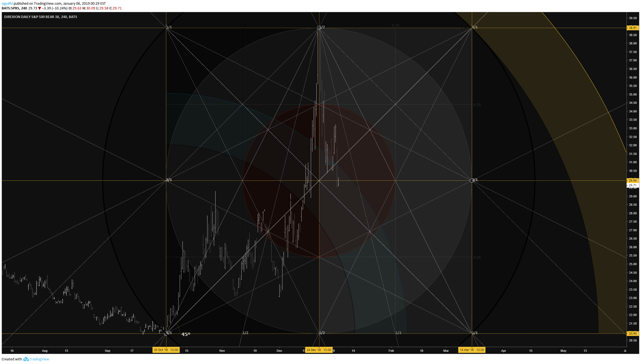
Task: Select the 38.91 highlighted price label
Action: (x=633, y=28)
